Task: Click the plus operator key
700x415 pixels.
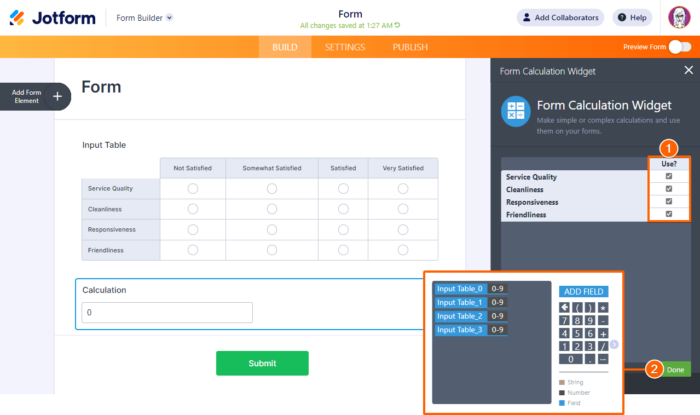Action: [x=603, y=333]
